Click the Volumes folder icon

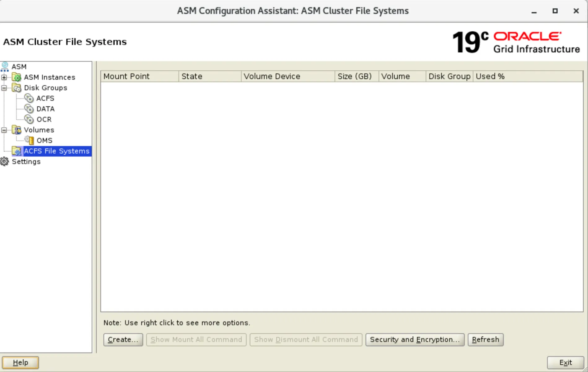(17, 130)
